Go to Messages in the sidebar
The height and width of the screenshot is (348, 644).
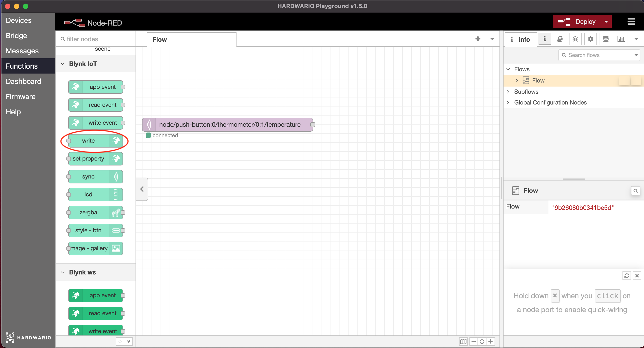(22, 51)
